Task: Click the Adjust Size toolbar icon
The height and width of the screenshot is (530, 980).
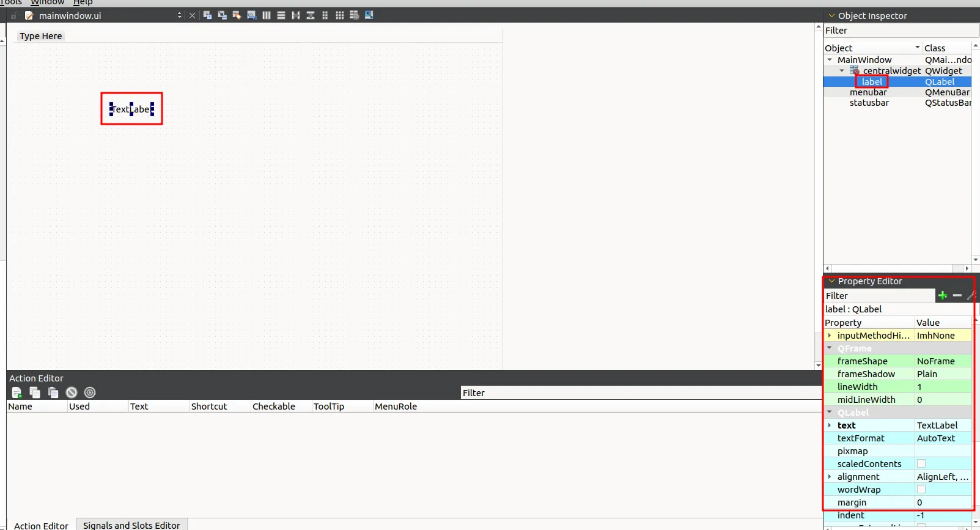Action: 369,15
